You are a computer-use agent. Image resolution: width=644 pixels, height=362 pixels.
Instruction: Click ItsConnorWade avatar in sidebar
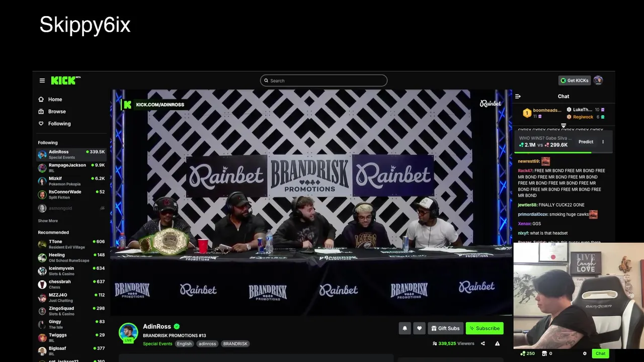[42, 195]
